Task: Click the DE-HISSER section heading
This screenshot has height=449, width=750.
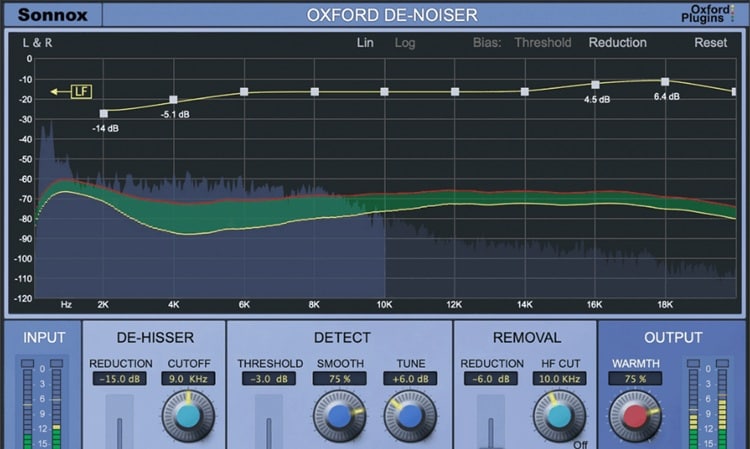Action: 155,338
